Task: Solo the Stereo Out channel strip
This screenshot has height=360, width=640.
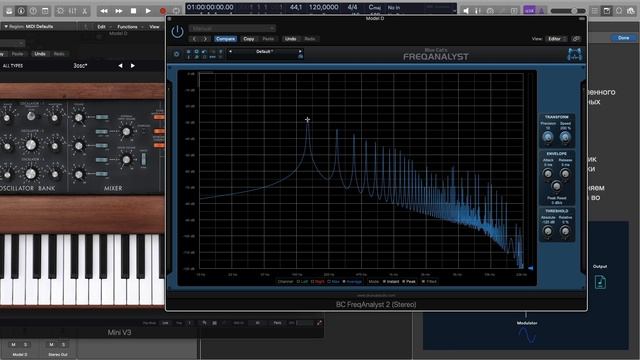Action: 63,345
